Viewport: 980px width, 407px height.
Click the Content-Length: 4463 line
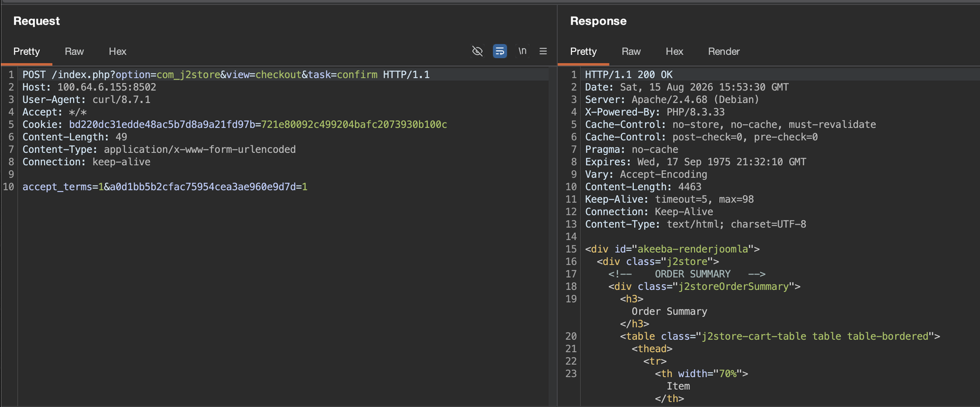click(x=643, y=187)
